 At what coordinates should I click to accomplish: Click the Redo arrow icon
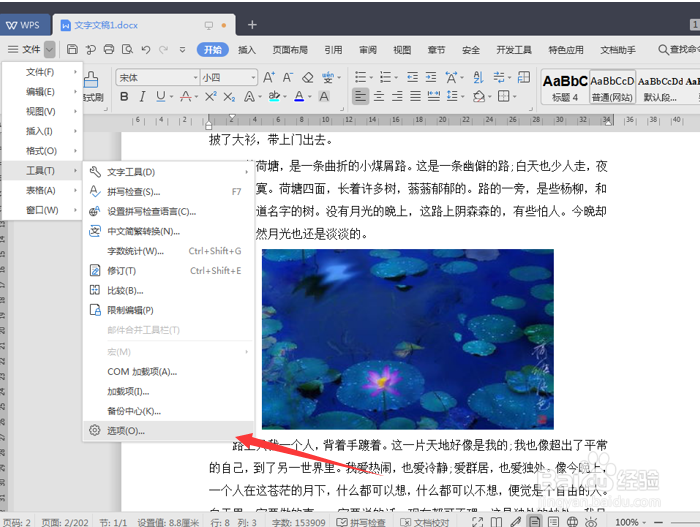pos(164,49)
